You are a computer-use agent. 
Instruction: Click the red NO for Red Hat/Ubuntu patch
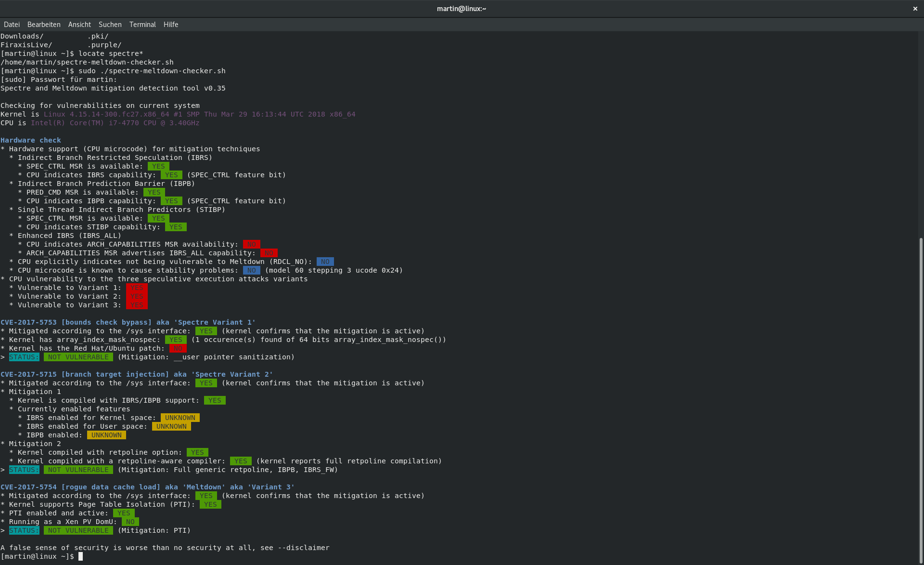[x=178, y=348]
